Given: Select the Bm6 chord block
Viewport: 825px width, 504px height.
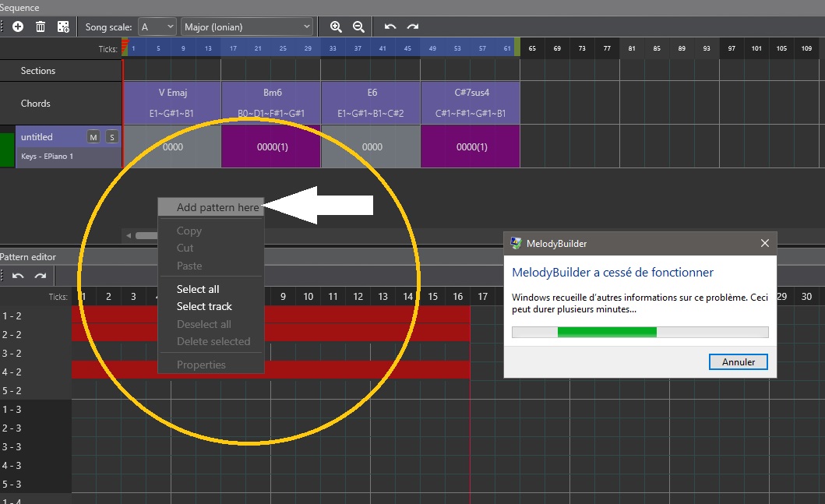Looking at the screenshot, I should coord(271,103).
